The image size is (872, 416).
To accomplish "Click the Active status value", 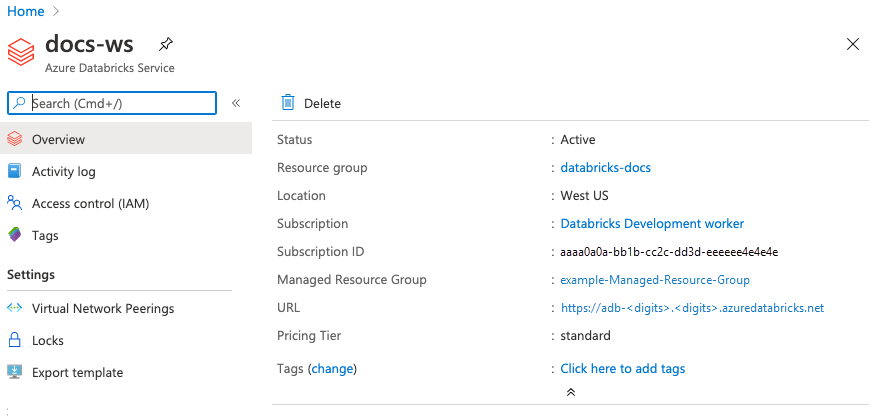I will coord(578,140).
